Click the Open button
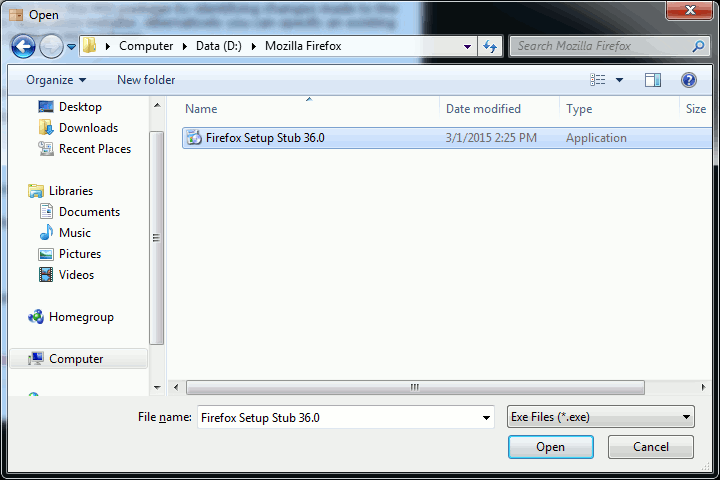The width and height of the screenshot is (720, 480). 551,447
